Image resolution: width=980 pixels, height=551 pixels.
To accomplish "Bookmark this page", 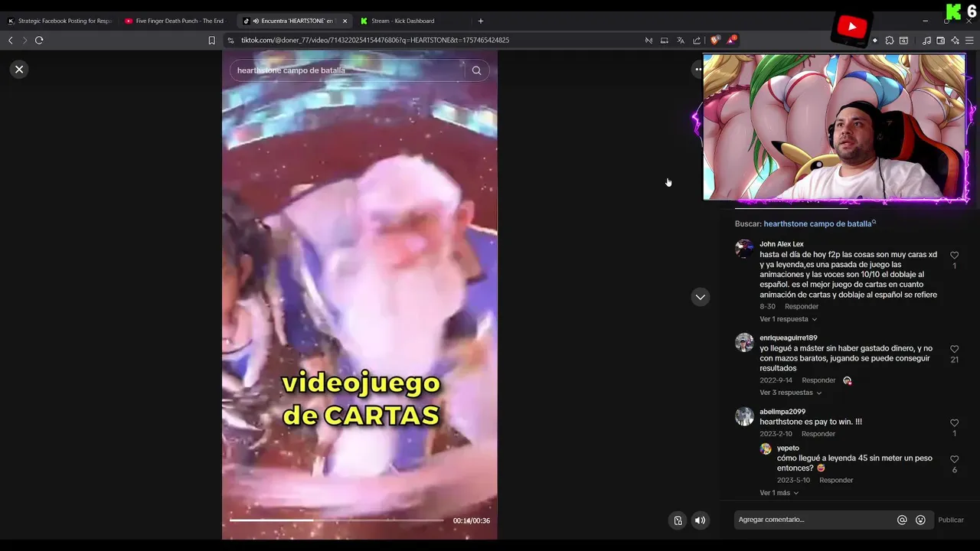I will pyautogui.click(x=212, y=40).
